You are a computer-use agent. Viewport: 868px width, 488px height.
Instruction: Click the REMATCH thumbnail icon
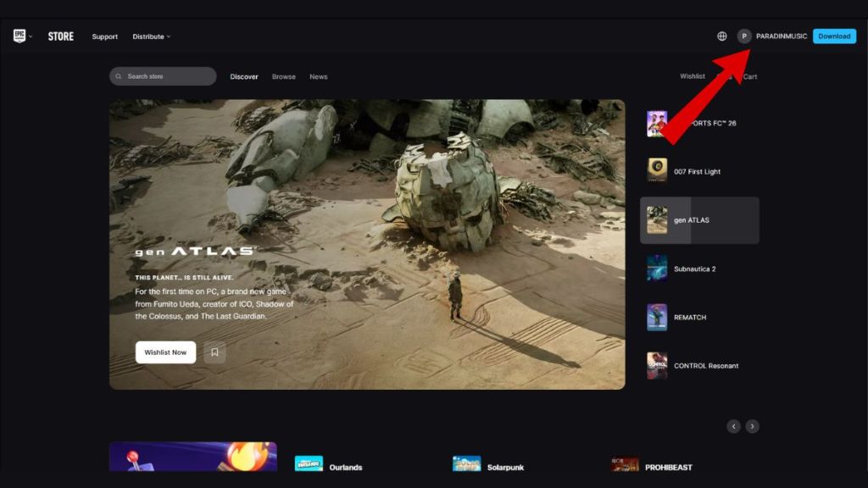[x=657, y=318]
